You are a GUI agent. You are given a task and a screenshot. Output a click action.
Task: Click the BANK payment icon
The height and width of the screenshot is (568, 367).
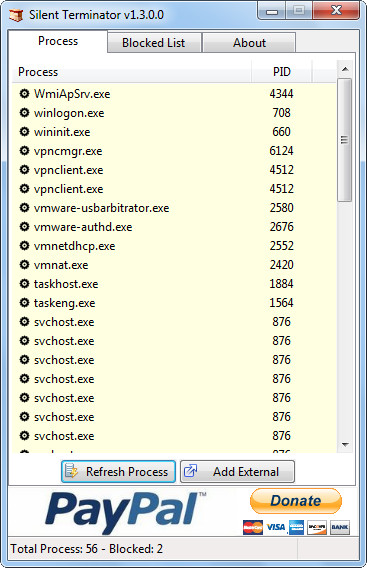(x=340, y=527)
